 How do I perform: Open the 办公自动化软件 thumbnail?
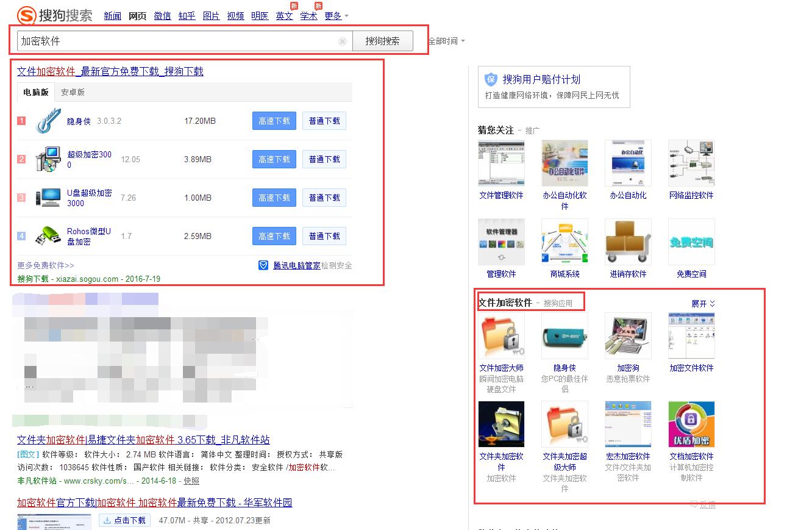tap(564, 163)
